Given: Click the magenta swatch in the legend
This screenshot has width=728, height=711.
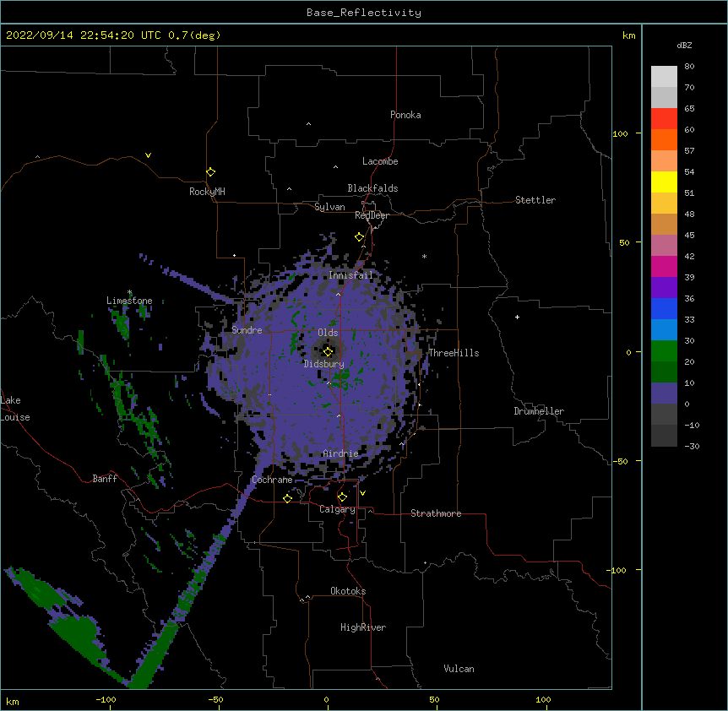Looking at the screenshot, I should pos(664,266).
